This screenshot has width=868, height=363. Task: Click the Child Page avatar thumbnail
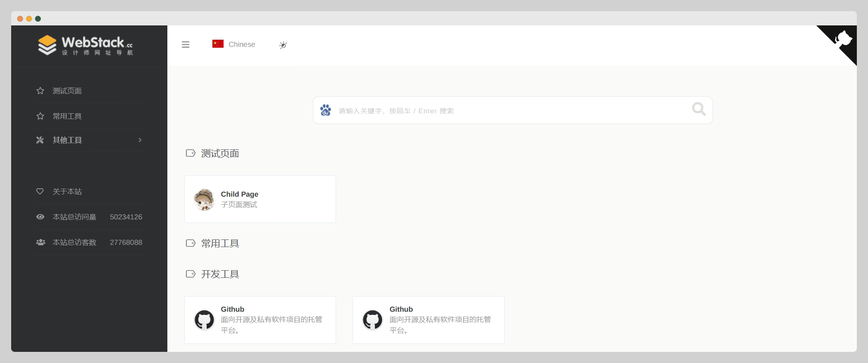click(x=204, y=199)
